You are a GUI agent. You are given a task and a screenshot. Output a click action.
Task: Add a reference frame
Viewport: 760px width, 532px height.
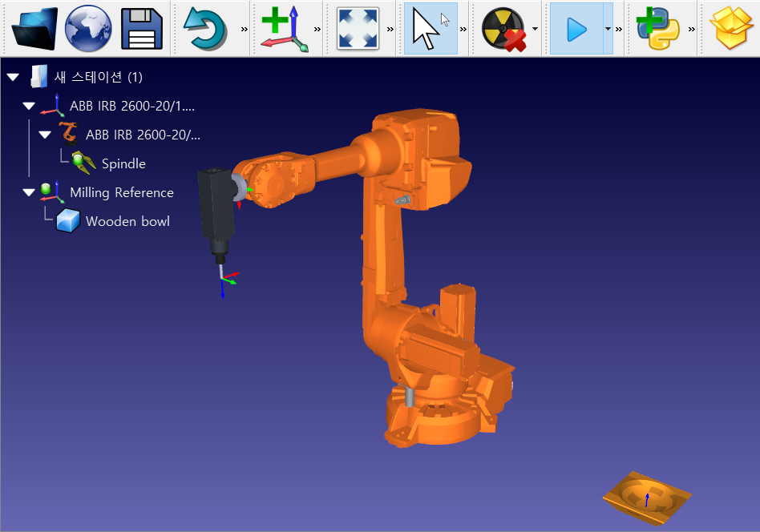[x=285, y=29]
